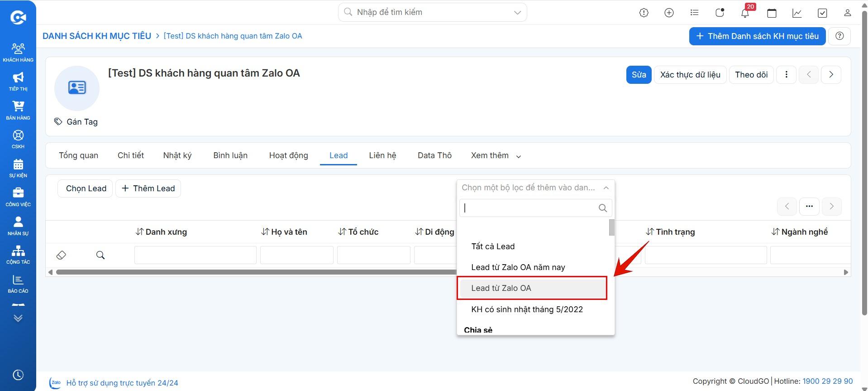The width and height of the screenshot is (868, 391).
Task: Select Tất cả Lead filter option
Action: pos(532,246)
